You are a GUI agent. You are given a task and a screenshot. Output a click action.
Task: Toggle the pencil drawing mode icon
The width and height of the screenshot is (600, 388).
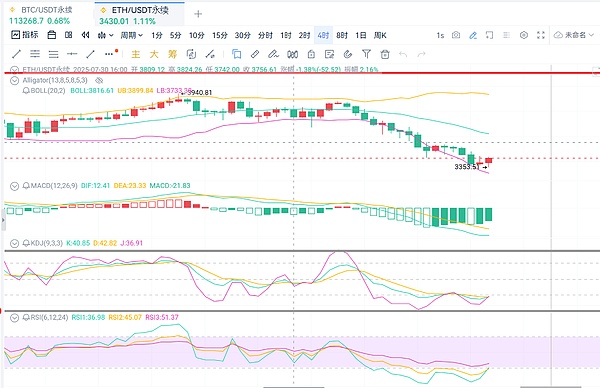(x=473, y=35)
